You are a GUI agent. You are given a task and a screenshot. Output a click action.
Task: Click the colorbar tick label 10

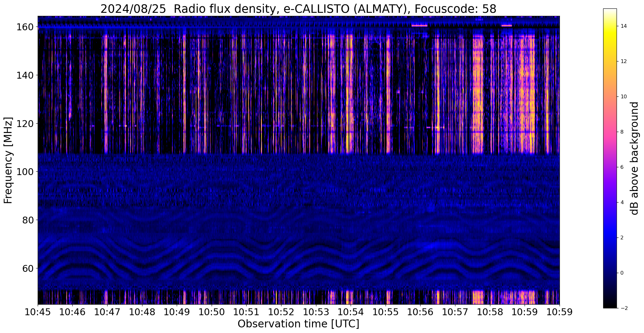(x=624, y=97)
